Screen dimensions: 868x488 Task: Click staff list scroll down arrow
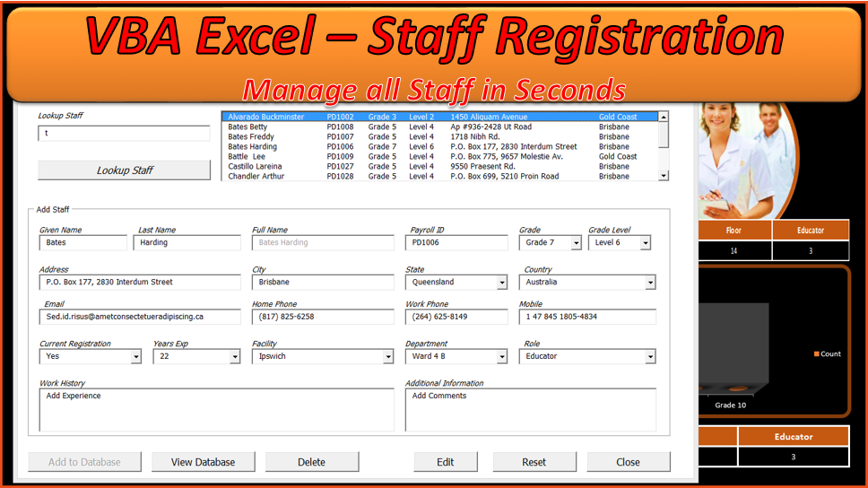[664, 176]
